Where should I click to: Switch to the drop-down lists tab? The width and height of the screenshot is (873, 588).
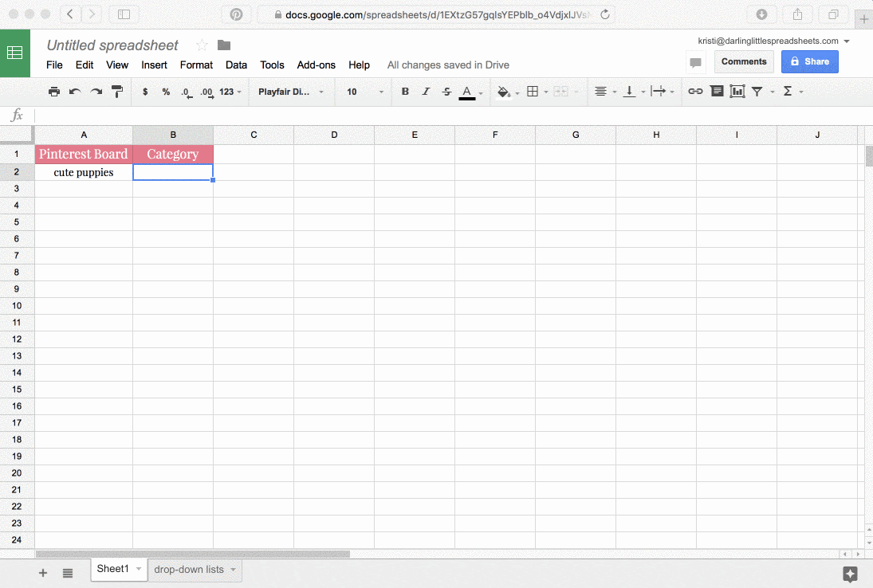tap(189, 570)
